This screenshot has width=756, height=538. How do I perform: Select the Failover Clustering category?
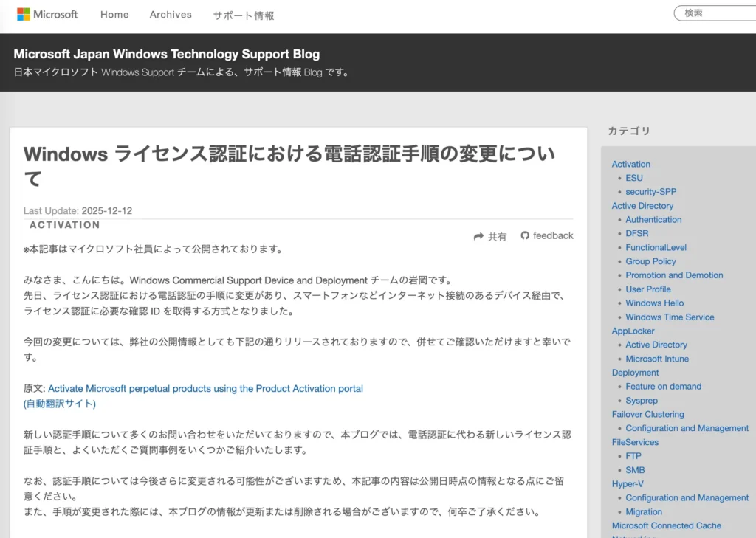(x=647, y=414)
